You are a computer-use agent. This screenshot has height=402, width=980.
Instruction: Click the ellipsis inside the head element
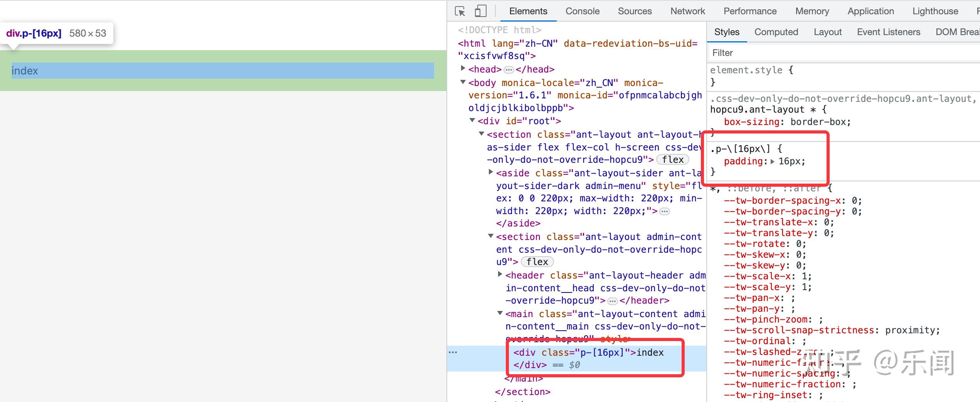pos(509,69)
